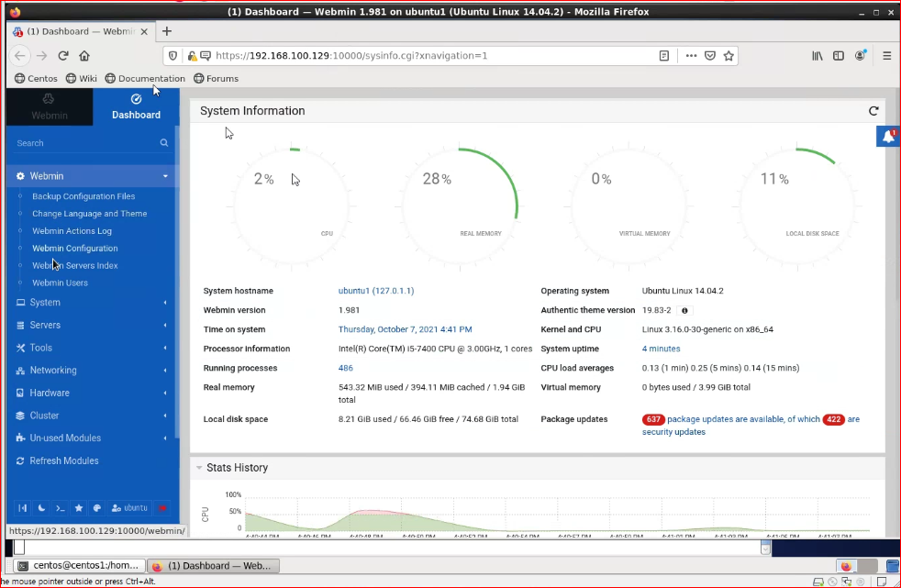Click the 637 package updates badge
Viewport: 901px width, 588px height.
point(653,419)
